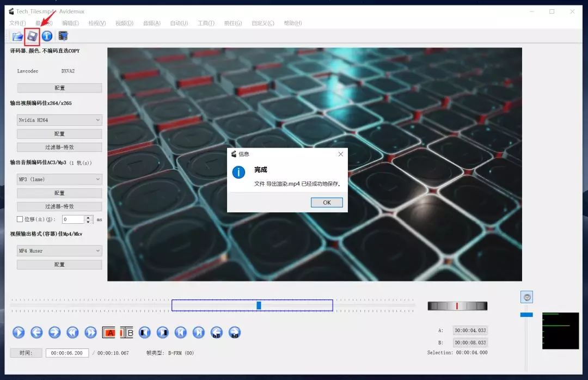Click the play button in the controls

pyautogui.click(x=19, y=332)
